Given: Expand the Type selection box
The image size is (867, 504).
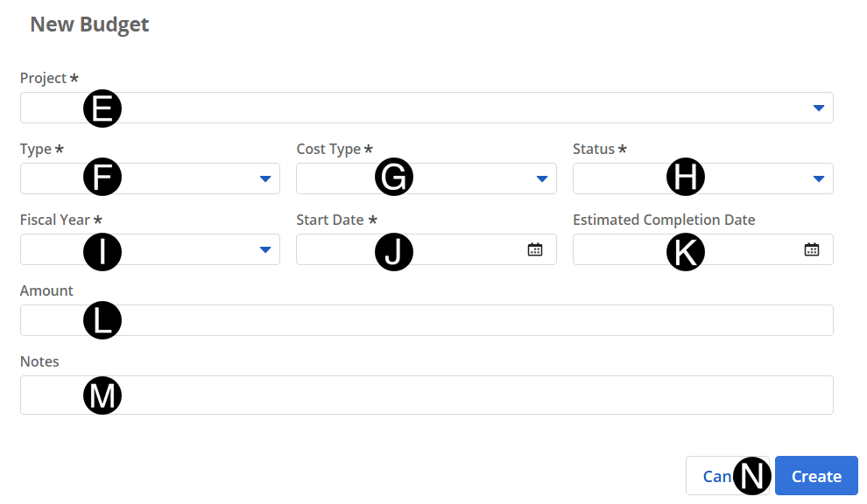Looking at the screenshot, I should [175, 178].
